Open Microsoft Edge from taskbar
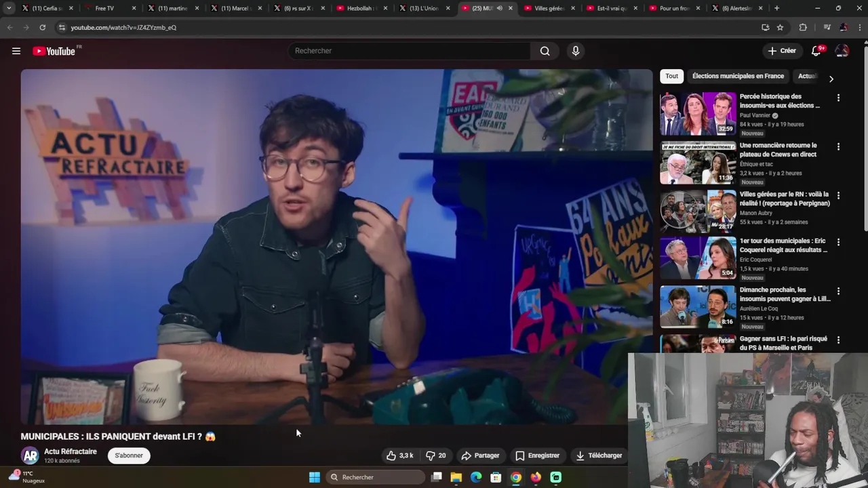This screenshot has width=868, height=488. click(x=476, y=477)
